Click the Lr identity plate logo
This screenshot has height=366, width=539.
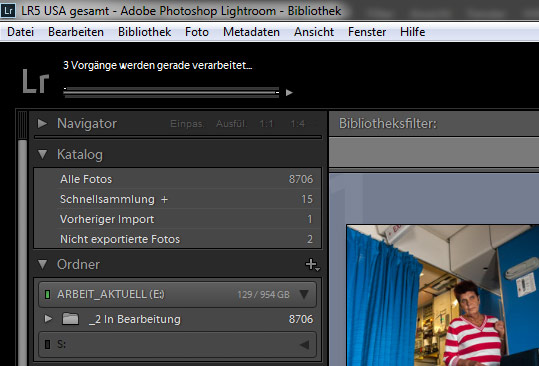[36, 81]
